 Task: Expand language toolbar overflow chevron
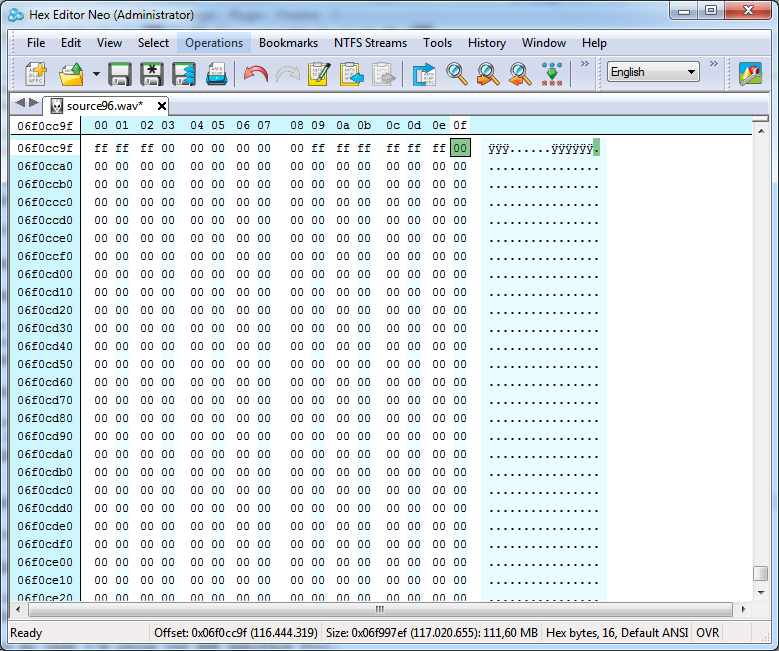(x=713, y=64)
